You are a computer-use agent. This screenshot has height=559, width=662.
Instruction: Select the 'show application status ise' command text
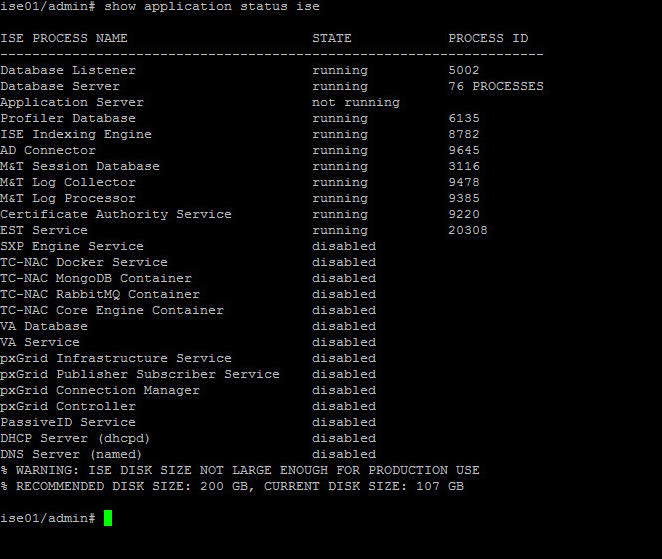pos(212,6)
